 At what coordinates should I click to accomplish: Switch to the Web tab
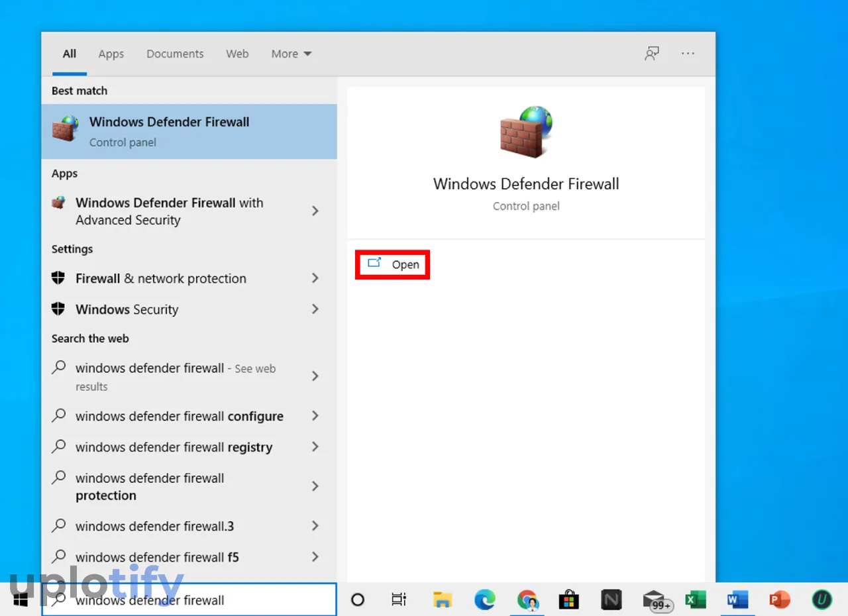coord(237,54)
